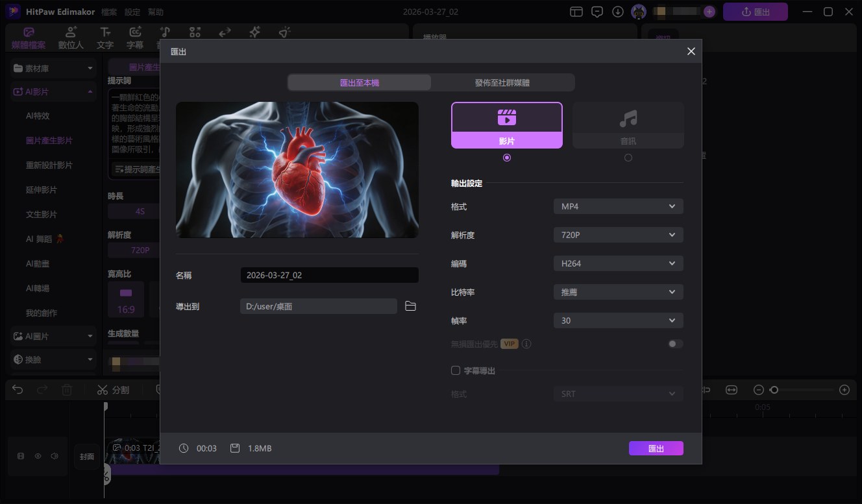This screenshot has width=862, height=504.
Task: Click the undo arrow in timeline toolbar
Action: (x=18, y=390)
